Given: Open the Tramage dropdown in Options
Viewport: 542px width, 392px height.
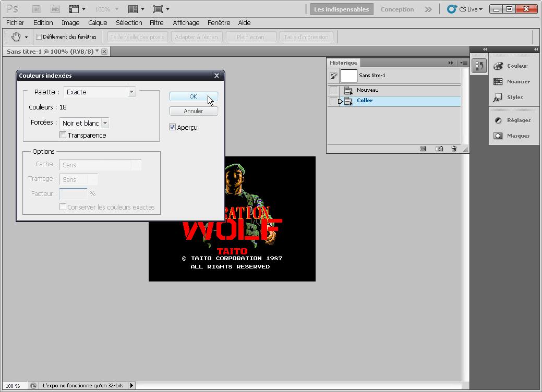Looking at the screenshot, I should [78, 180].
